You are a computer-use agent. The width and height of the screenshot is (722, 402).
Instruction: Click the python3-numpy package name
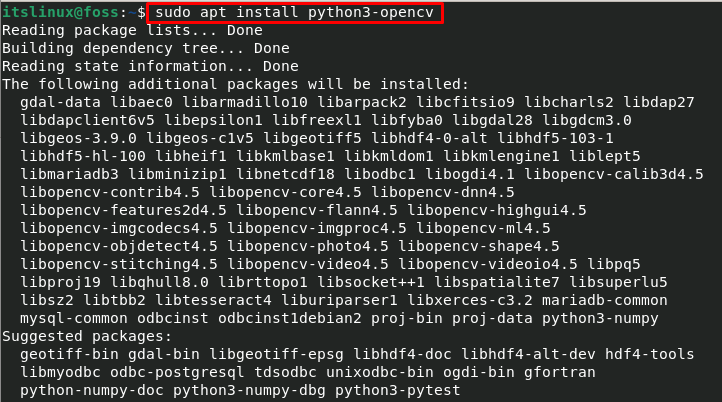pos(600,319)
